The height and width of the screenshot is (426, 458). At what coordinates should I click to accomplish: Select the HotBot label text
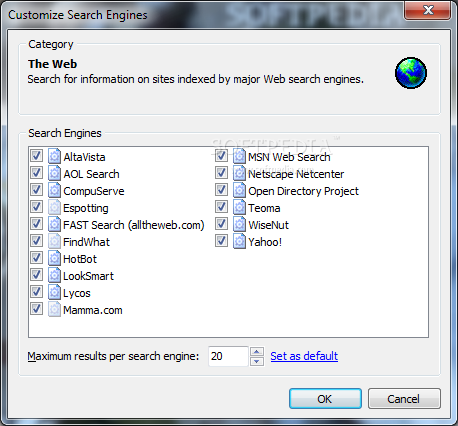tap(80, 259)
